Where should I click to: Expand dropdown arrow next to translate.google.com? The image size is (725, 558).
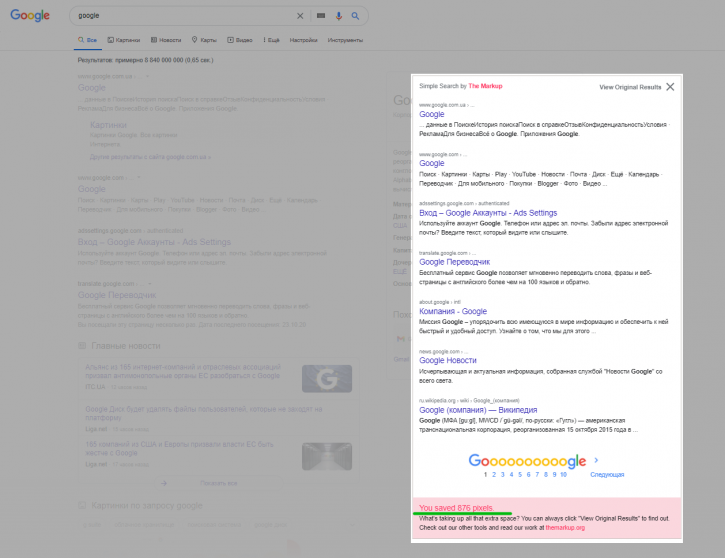click(149, 283)
